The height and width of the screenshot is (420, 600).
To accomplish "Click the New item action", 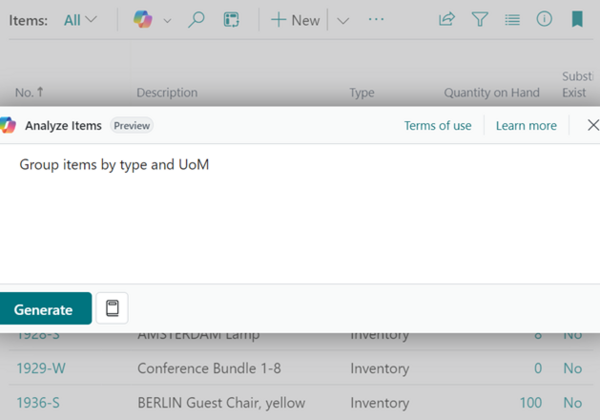I will [295, 19].
